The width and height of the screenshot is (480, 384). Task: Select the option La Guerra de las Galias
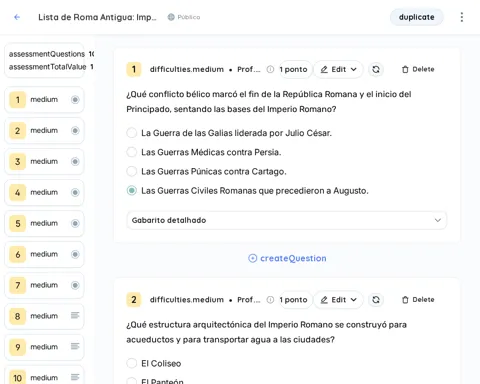[x=132, y=133]
